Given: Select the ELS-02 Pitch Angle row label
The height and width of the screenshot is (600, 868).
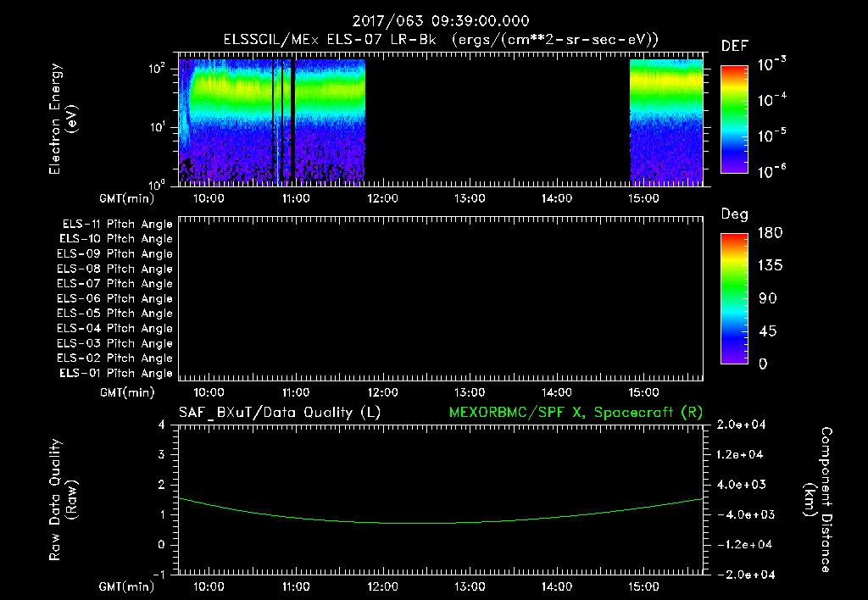Looking at the screenshot, I should (114, 358).
